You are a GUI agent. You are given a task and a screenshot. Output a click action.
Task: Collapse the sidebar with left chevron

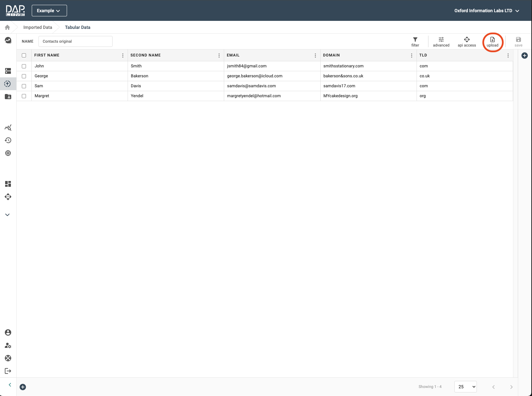[10, 385]
